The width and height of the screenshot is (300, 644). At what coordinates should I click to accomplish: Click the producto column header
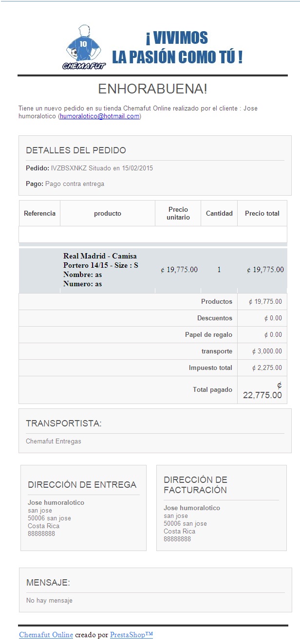pyautogui.click(x=108, y=213)
